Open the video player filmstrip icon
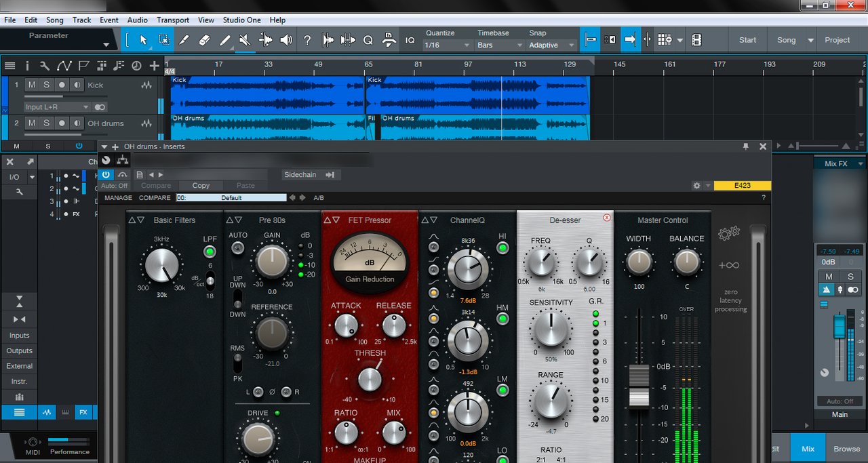The image size is (868, 463). (x=696, y=40)
